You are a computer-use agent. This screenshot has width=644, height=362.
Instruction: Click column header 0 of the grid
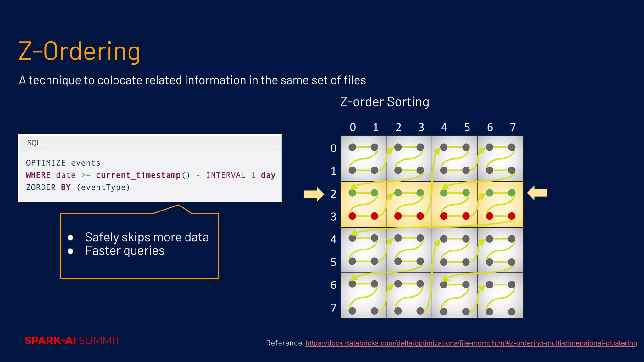[x=353, y=127]
